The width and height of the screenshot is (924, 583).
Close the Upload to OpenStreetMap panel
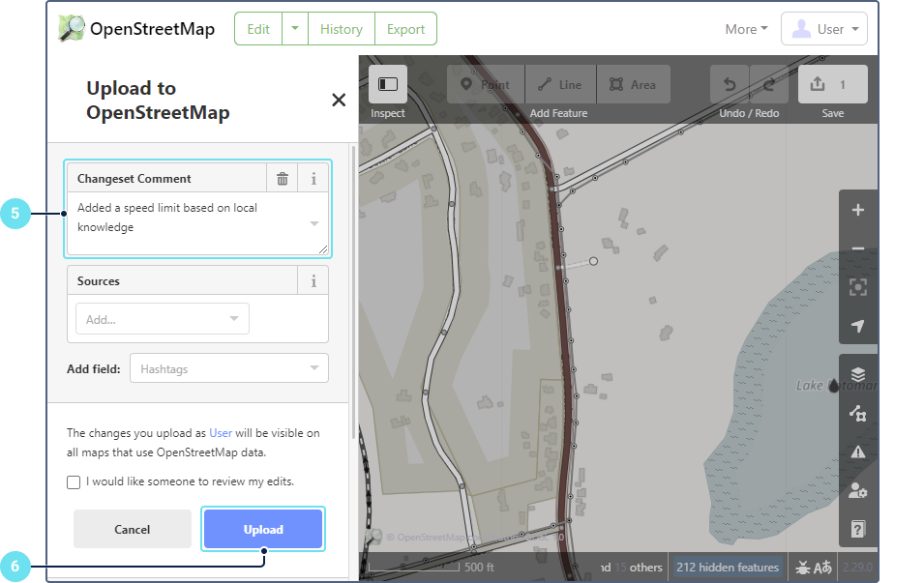pos(339,100)
